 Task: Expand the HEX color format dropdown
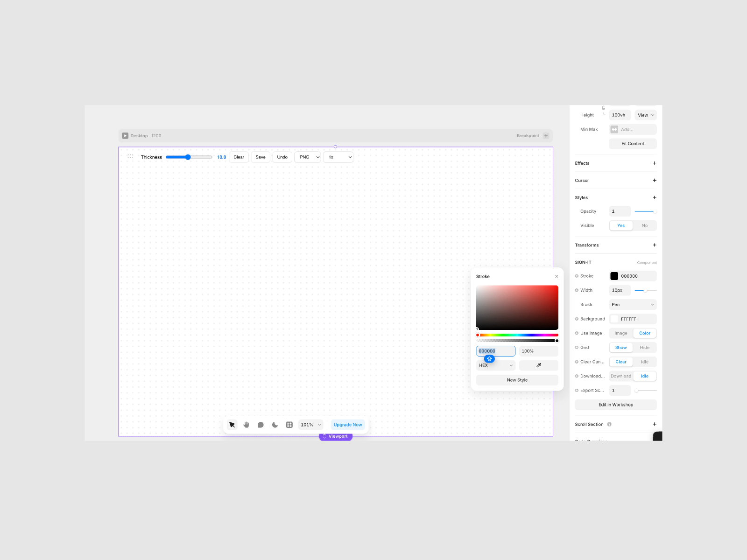(x=495, y=365)
